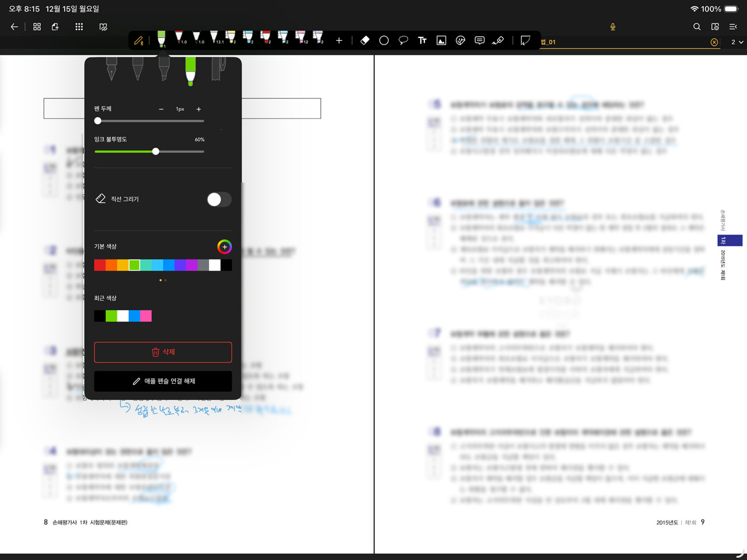Image resolution: width=747 pixels, height=560 pixels.
Task: Open the Lasso selection tool
Action: [x=404, y=40]
